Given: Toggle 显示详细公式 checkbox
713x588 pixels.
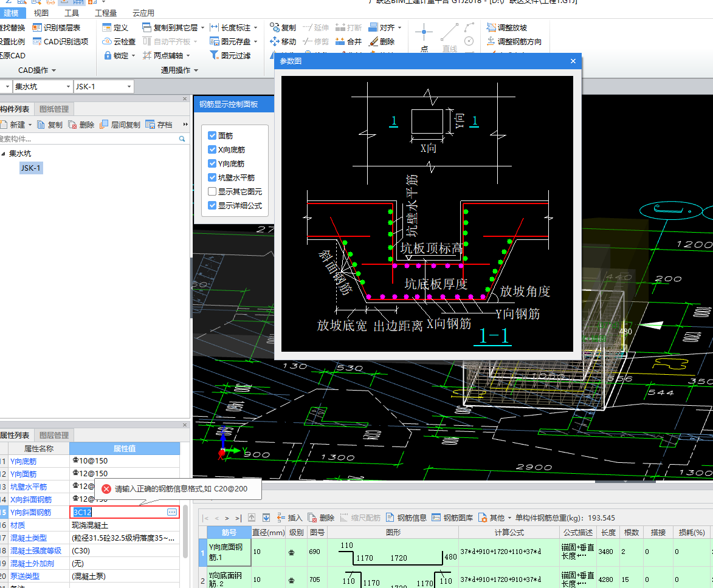Looking at the screenshot, I should tap(212, 205).
